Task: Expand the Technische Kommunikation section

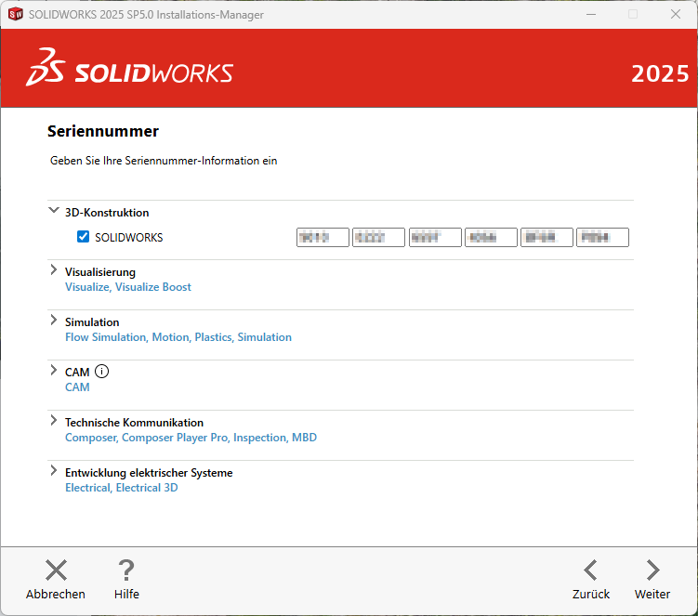Action: point(53,421)
